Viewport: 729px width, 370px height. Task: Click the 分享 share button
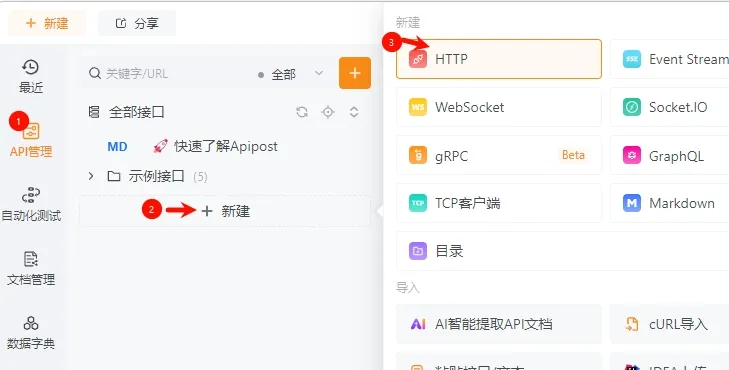[x=137, y=23]
